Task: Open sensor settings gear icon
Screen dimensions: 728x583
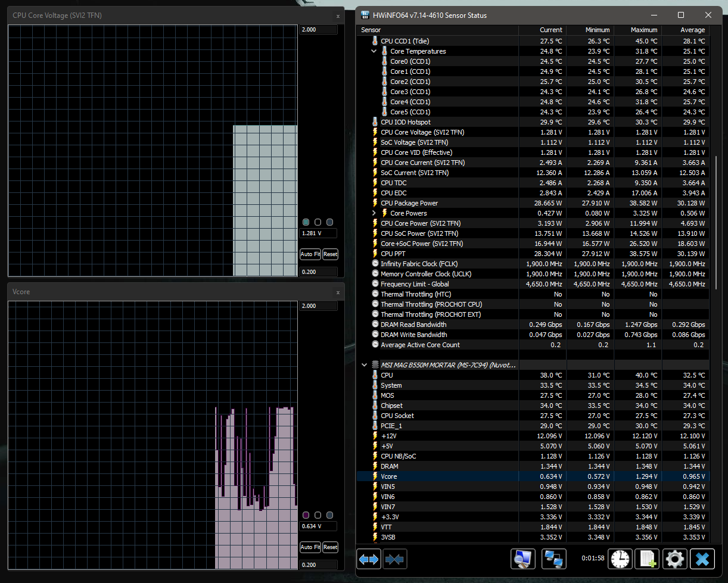Action: 674,559
